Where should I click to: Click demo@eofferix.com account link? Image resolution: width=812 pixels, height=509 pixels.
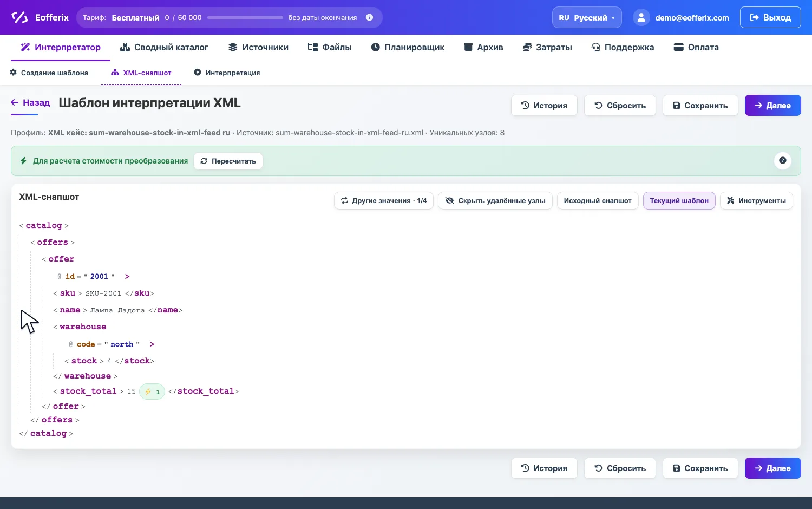pyautogui.click(x=692, y=17)
